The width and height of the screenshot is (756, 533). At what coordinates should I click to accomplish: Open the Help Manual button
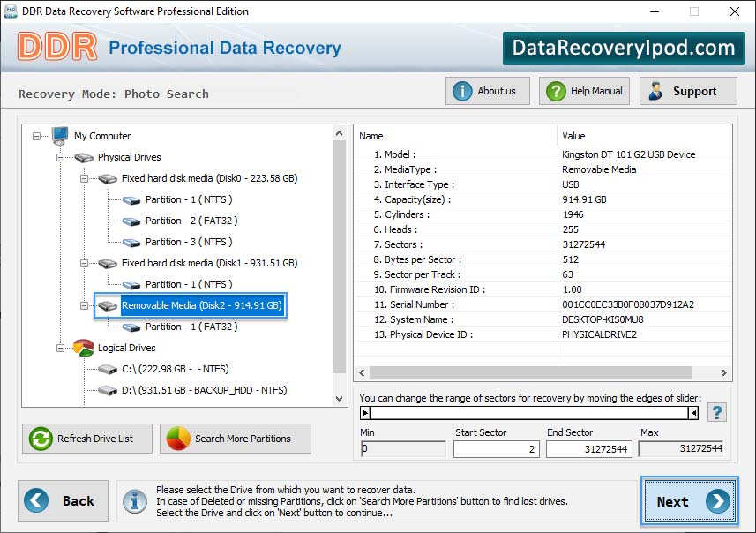584,91
